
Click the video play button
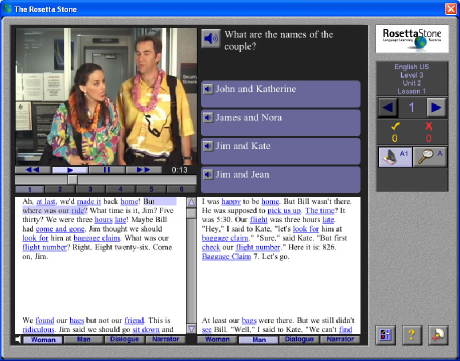click(70, 170)
